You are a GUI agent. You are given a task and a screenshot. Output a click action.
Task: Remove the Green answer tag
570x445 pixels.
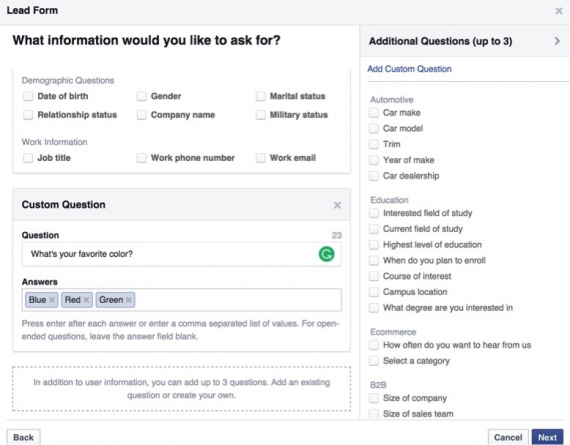click(x=129, y=300)
